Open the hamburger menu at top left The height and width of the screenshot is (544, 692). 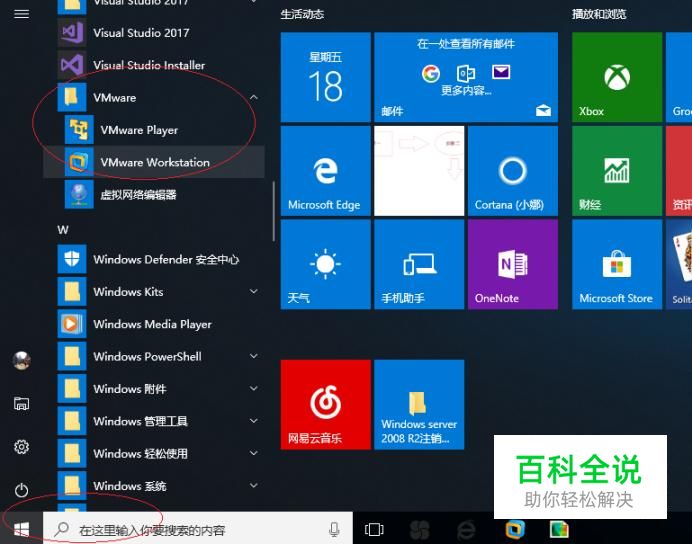tap(22, 14)
